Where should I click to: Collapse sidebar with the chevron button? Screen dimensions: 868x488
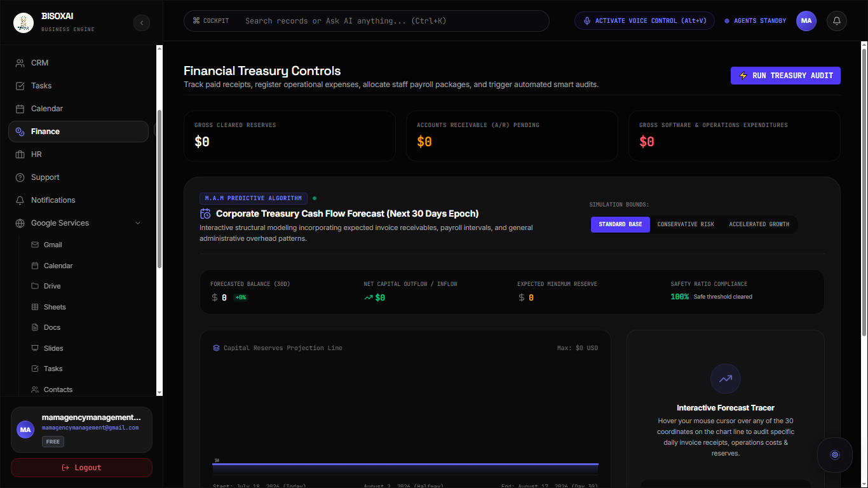click(x=142, y=23)
